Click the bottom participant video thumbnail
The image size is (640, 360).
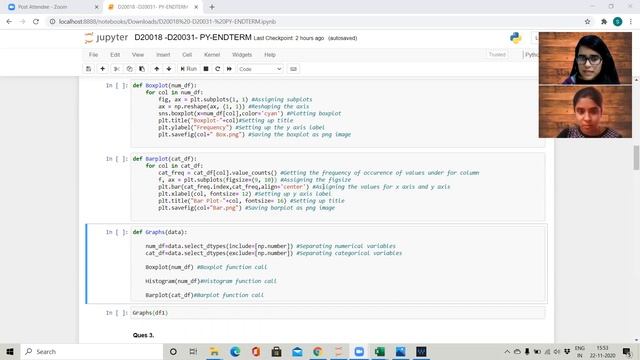pos(585,111)
